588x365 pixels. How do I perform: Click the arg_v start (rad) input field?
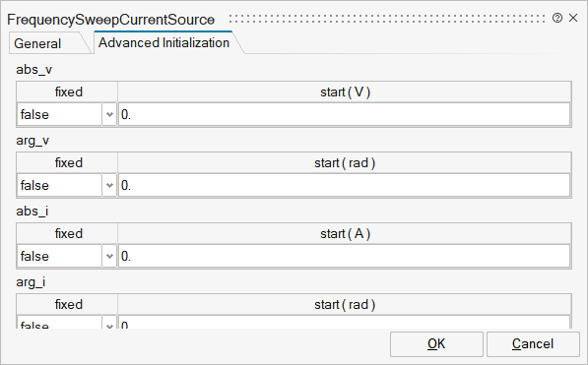345,185
